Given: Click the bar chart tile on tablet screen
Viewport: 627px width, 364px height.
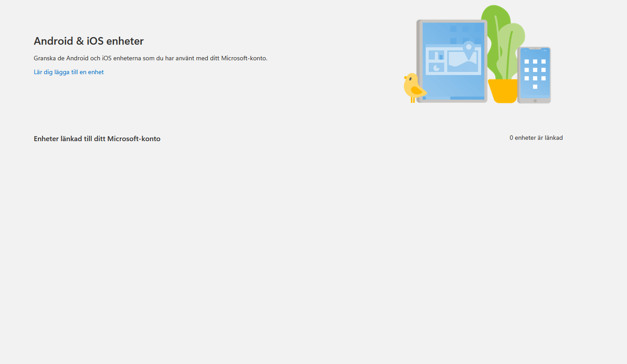Looking at the screenshot, I should tap(436, 55).
